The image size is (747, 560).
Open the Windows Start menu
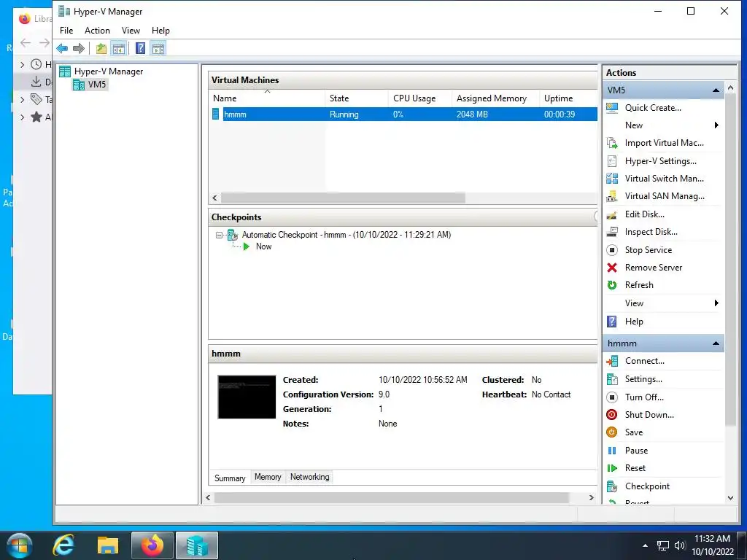tap(20, 545)
